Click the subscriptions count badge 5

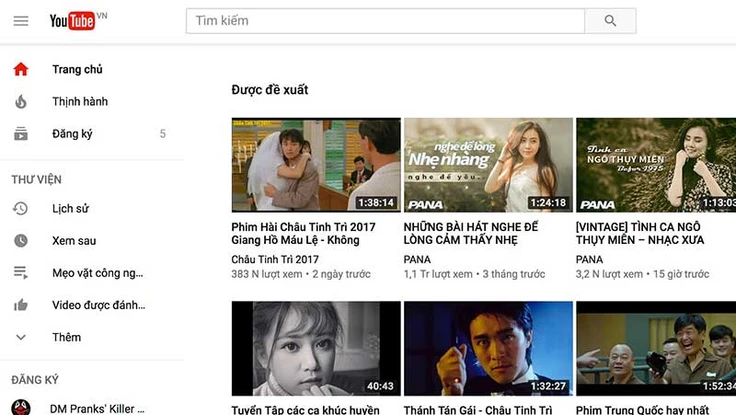point(162,134)
